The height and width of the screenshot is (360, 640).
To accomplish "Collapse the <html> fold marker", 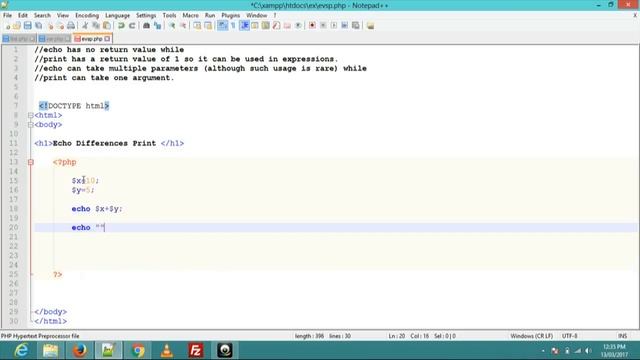I will (x=31, y=116).
